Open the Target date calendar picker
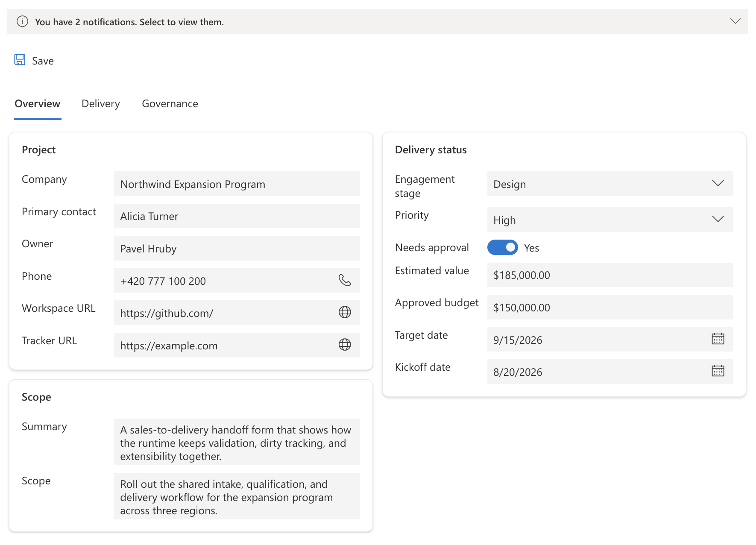This screenshot has width=756, height=545. pyautogui.click(x=718, y=339)
